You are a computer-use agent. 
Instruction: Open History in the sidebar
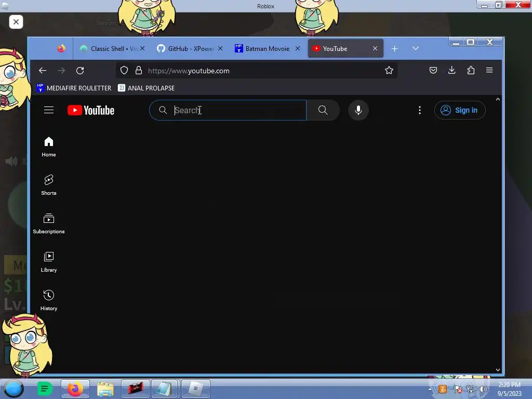[x=49, y=300]
